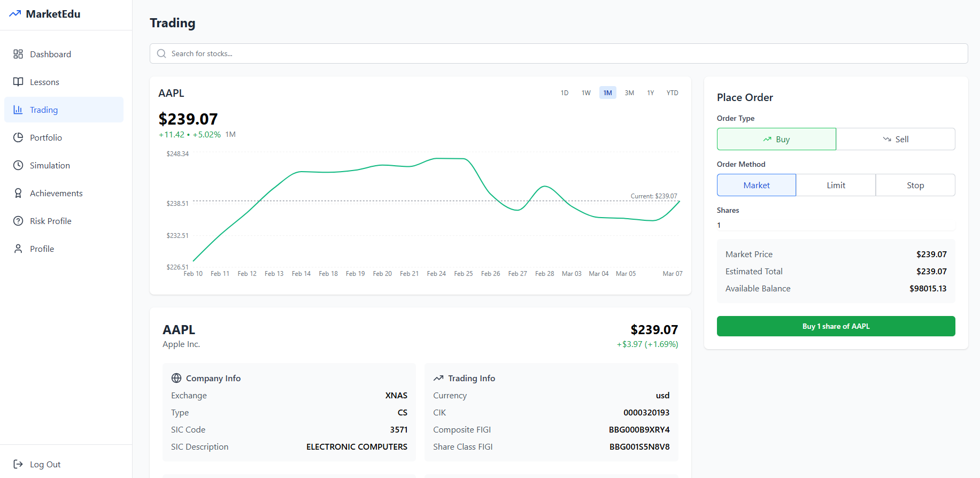Select Stop order method
Viewport: 980px width, 478px height.
click(x=915, y=185)
